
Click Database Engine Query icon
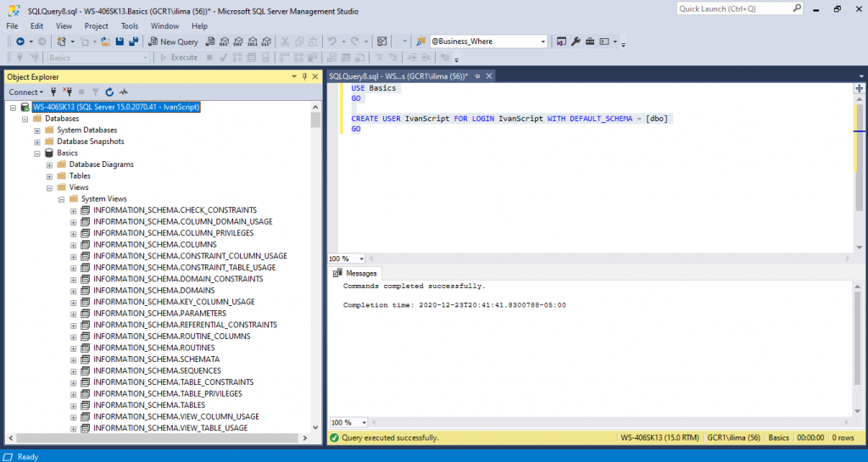[x=210, y=42]
